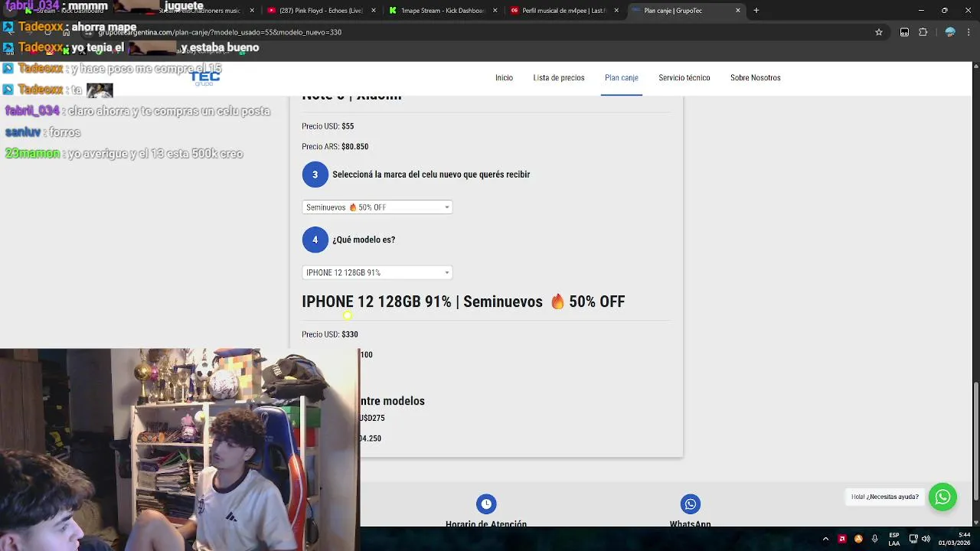The width and height of the screenshot is (980, 551).
Task: Open the new tab plus button
Action: [756, 11]
